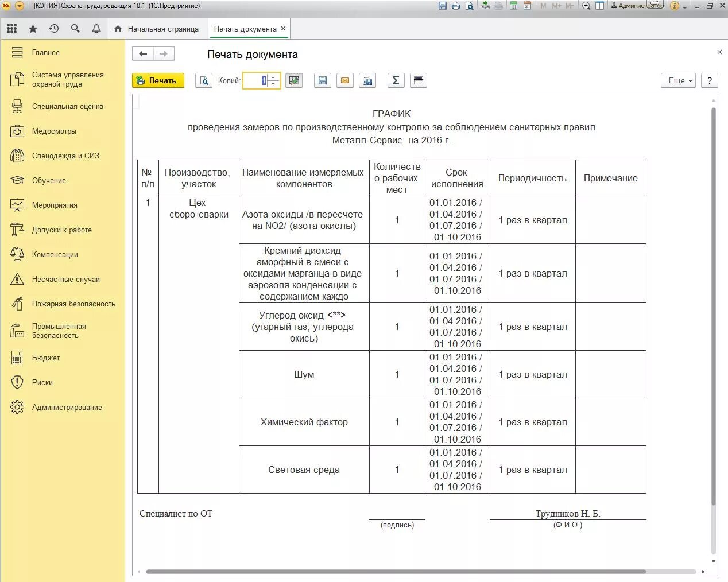This screenshot has width=728, height=582.
Task: Click the Администратор user name
Action: (637, 6)
